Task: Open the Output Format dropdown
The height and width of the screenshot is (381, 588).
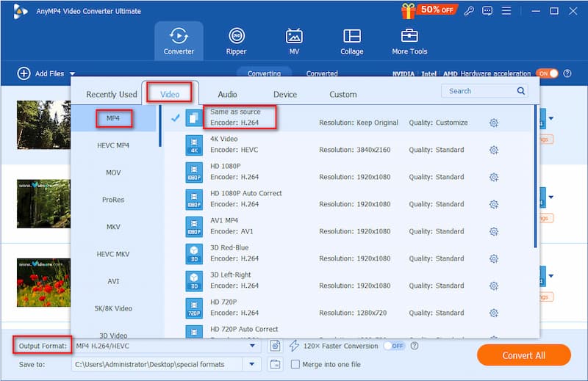Action: (x=252, y=346)
